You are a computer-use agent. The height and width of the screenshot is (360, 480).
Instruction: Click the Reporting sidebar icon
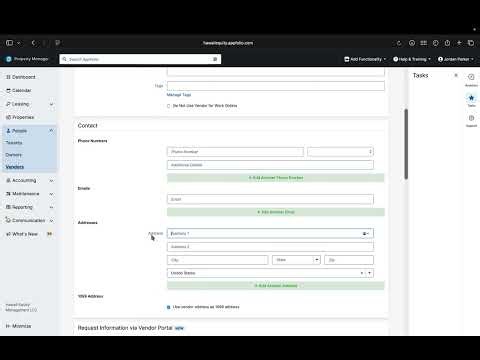(x=8, y=207)
